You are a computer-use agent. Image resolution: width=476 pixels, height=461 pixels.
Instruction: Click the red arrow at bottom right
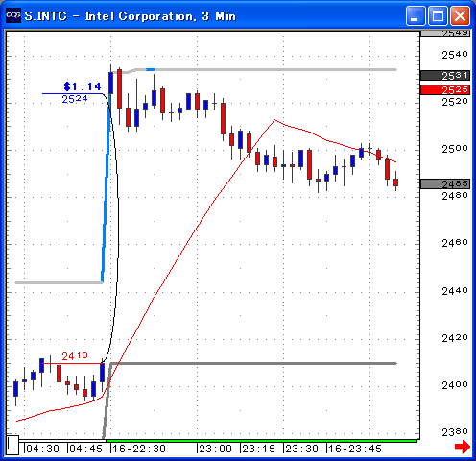tap(463, 447)
